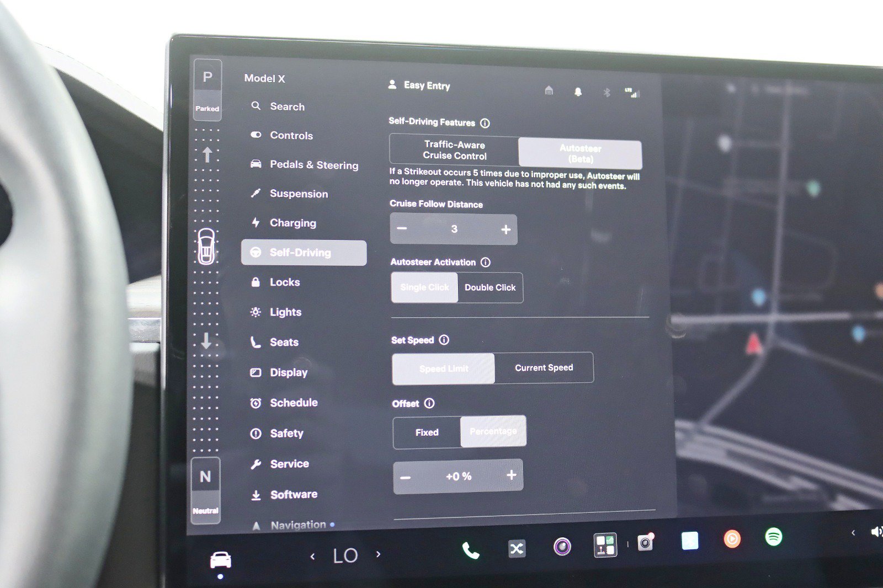Open the Phone app in the dock

[x=470, y=550]
